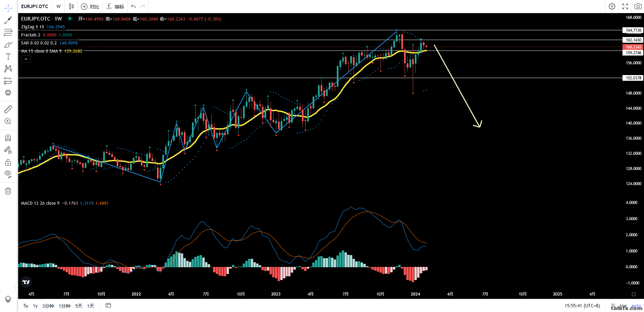Image resolution: width=644 pixels, height=312 pixels.
Task: Switch to the 3分钟 range
Action: [x=48, y=306]
